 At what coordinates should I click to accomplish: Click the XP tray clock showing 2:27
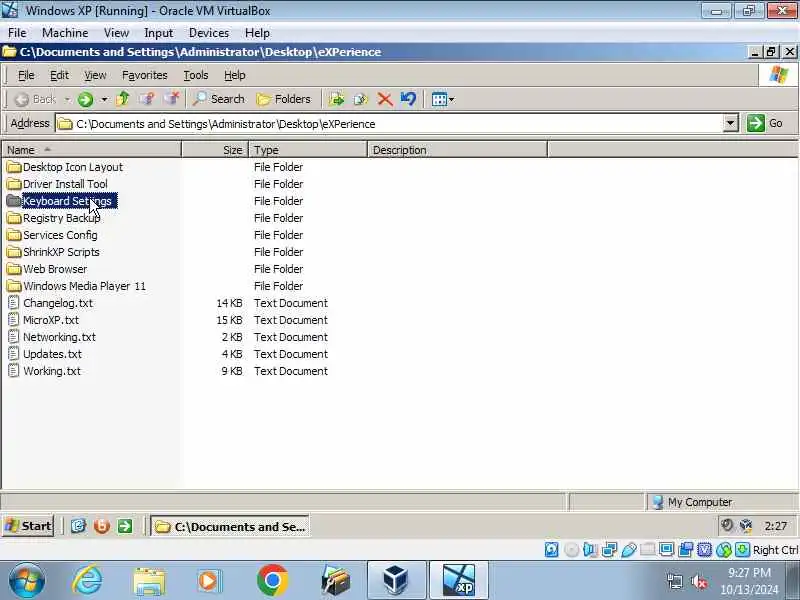coord(776,526)
